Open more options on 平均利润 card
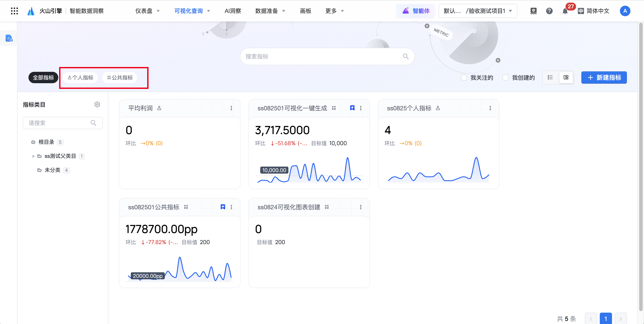This screenshot has width=644, height=324. pos(231,108)
